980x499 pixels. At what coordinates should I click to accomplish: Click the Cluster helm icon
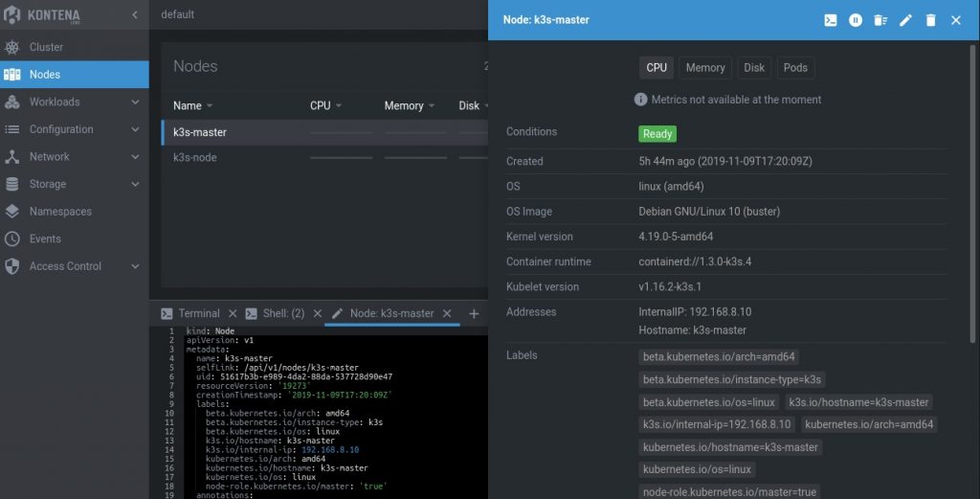click(11, 47)
